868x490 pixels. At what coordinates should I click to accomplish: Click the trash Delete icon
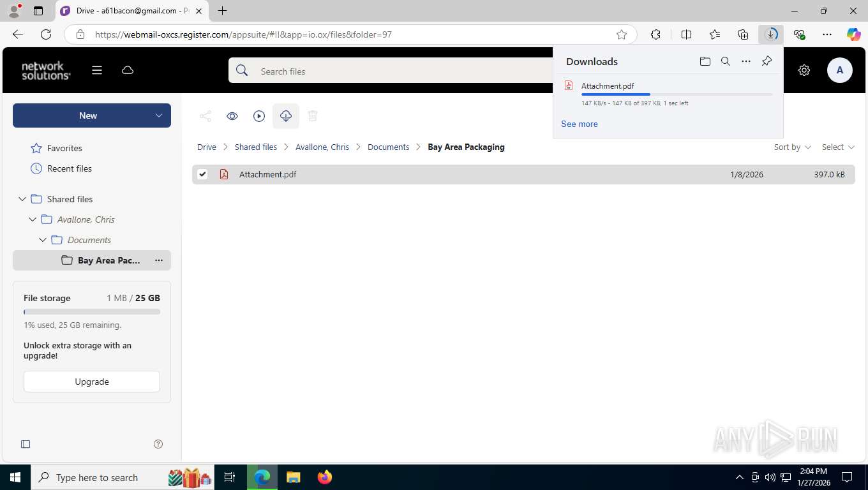[313, 116]
